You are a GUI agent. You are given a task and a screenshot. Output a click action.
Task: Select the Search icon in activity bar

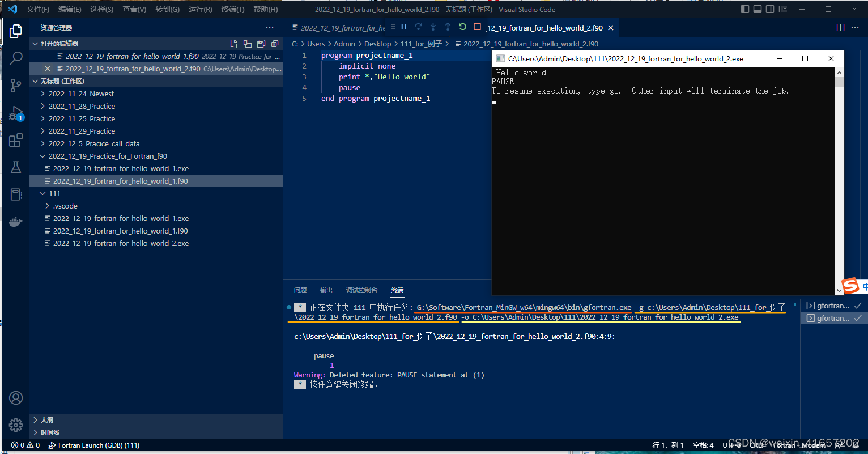point(16,58)
